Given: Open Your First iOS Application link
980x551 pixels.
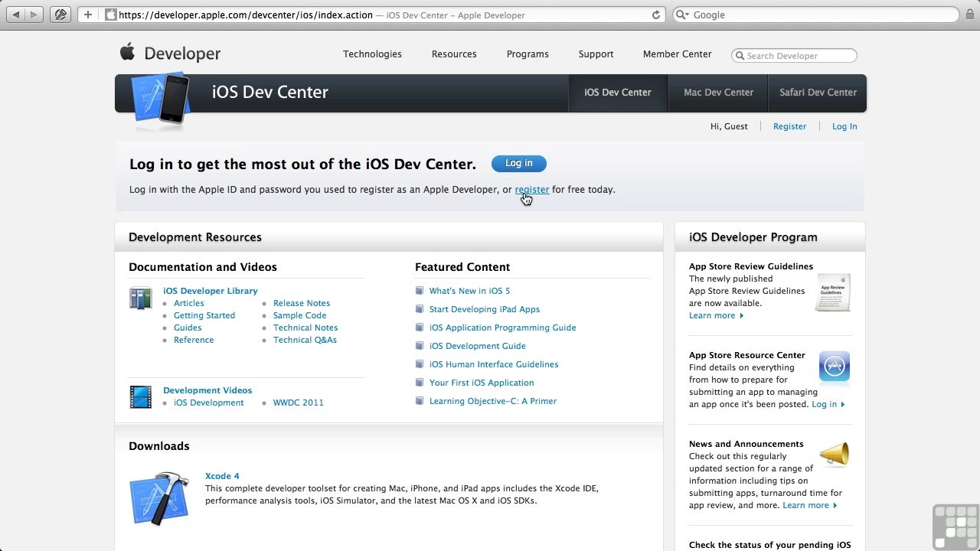Looking at the screenshot, I should click(482, 383).
